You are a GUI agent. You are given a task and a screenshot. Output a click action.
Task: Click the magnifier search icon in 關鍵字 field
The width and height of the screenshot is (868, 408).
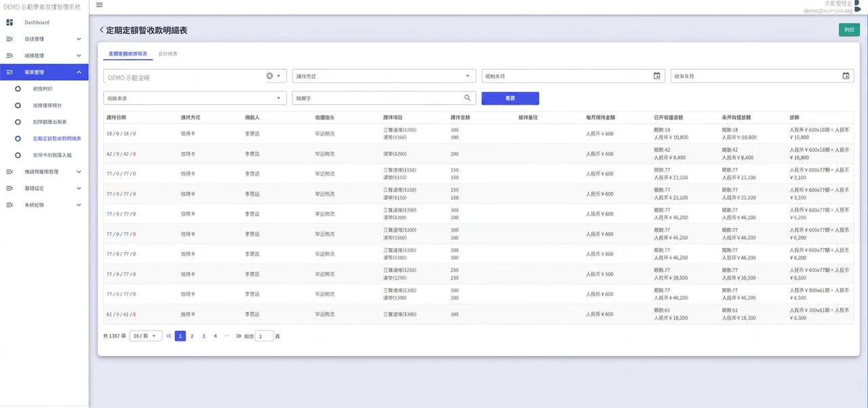click(x=467, y=98)
